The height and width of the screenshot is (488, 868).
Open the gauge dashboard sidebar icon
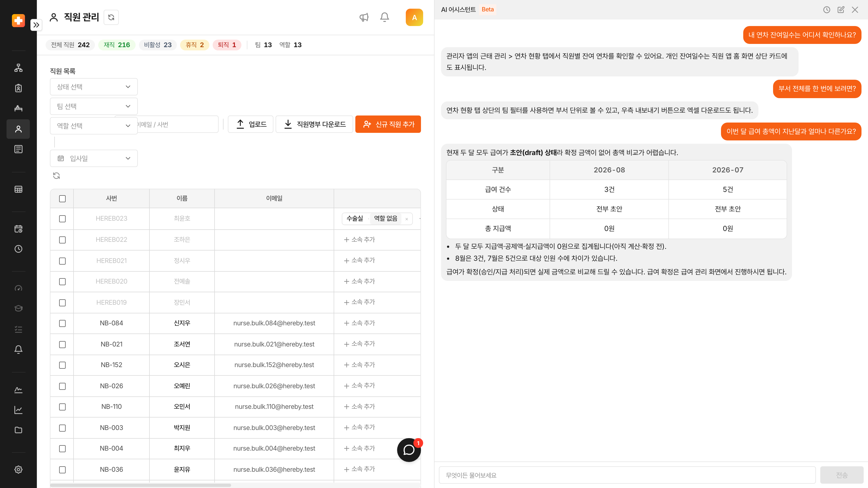click(x=18, y=288)
